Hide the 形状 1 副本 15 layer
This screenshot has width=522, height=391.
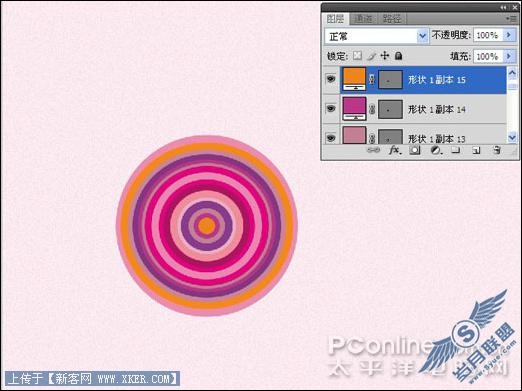point(331,79)
